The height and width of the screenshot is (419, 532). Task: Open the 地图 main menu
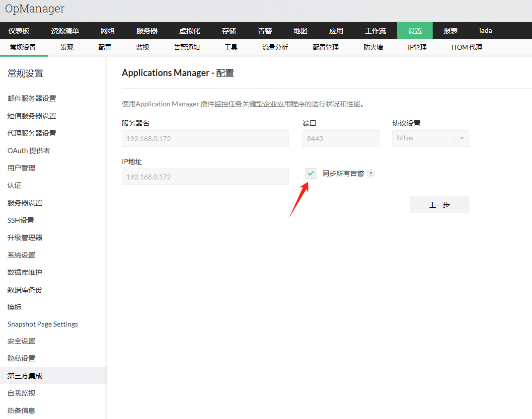[300, 30]
